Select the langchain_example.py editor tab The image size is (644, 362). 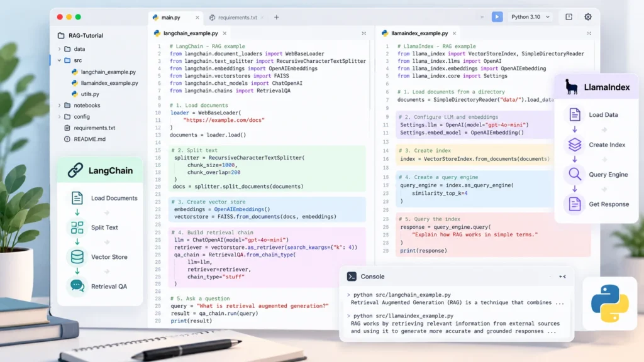191,33
